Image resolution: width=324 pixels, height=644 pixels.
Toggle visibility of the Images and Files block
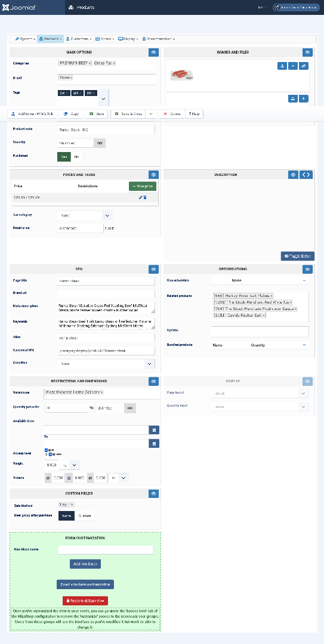coord(307,52)
